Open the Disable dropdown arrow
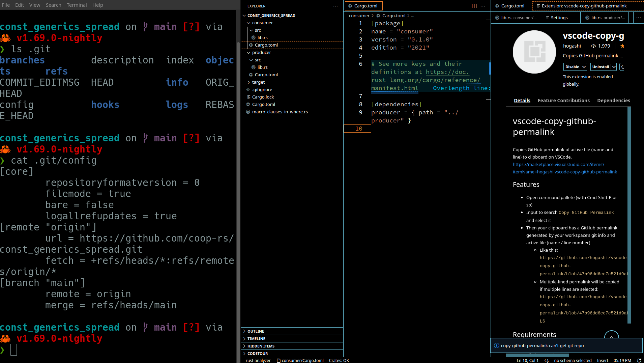 click(x=584, y=67)
